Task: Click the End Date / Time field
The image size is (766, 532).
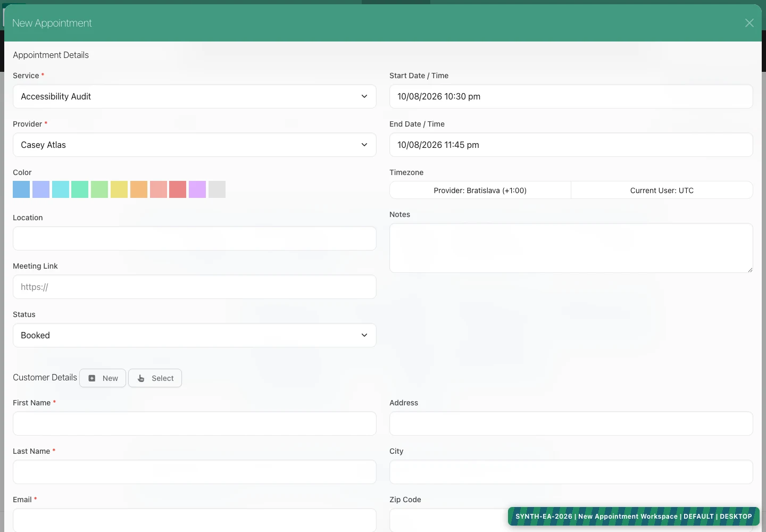Action: [x=571, y=145]
